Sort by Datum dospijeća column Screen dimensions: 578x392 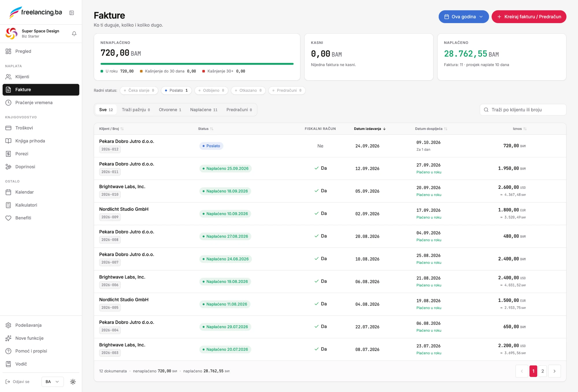431,129
